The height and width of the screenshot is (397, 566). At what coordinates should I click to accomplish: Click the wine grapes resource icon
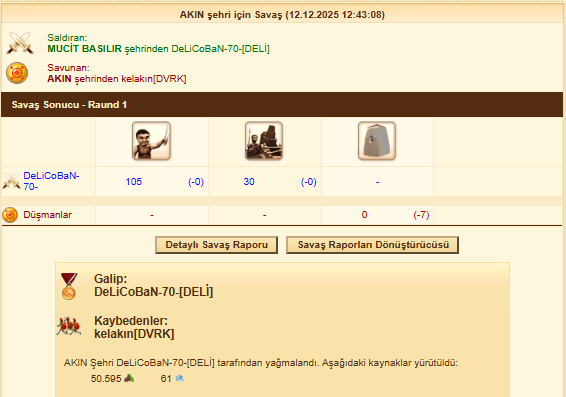point(129,378)
